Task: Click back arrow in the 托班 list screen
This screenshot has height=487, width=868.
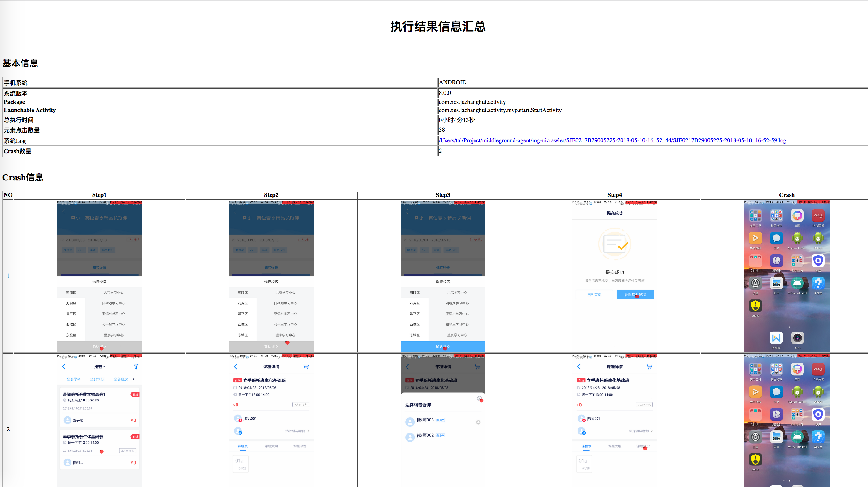Action: coord(64,366)
